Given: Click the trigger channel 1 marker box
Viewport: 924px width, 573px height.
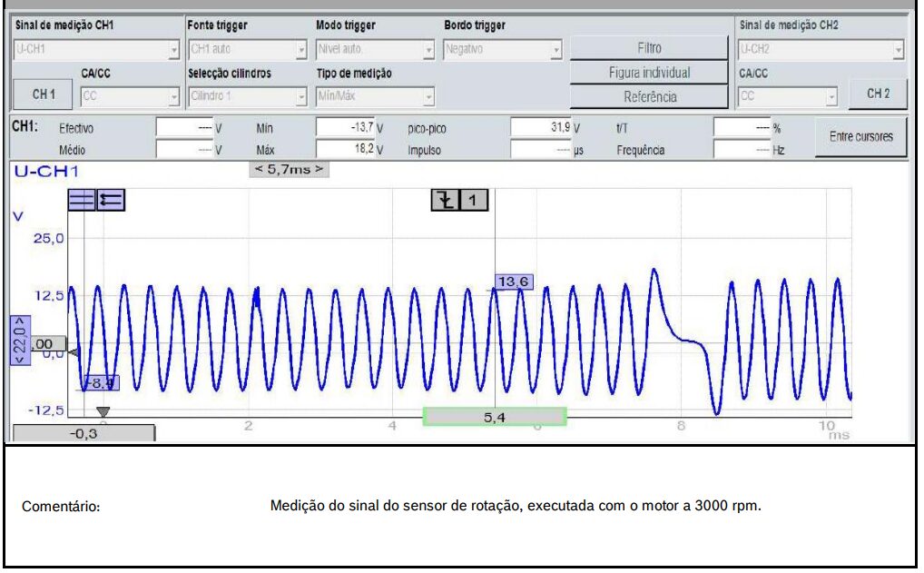Looking at the screenshot, I should [x=474, y=200].
